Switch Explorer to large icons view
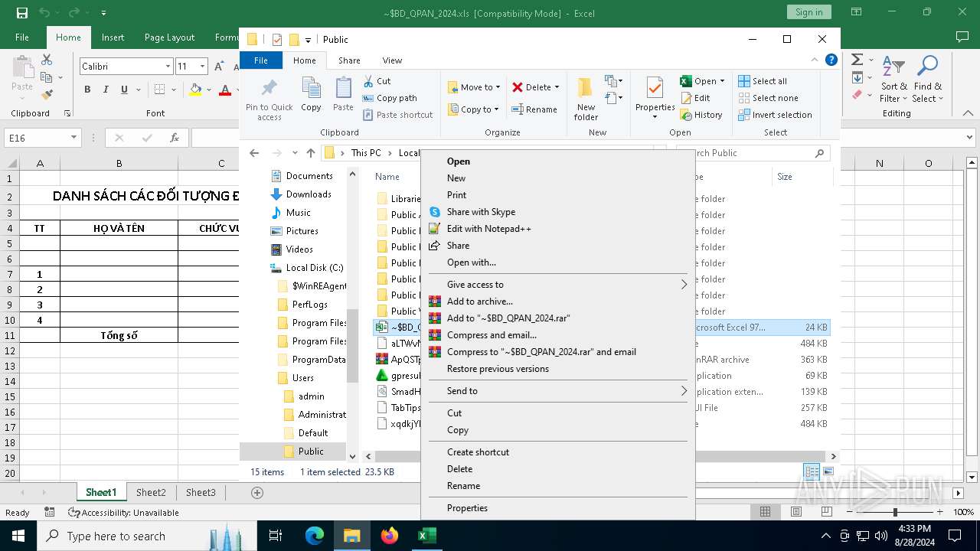The height and width of the screenshot is (551, 980). click(x=828, y=472)
